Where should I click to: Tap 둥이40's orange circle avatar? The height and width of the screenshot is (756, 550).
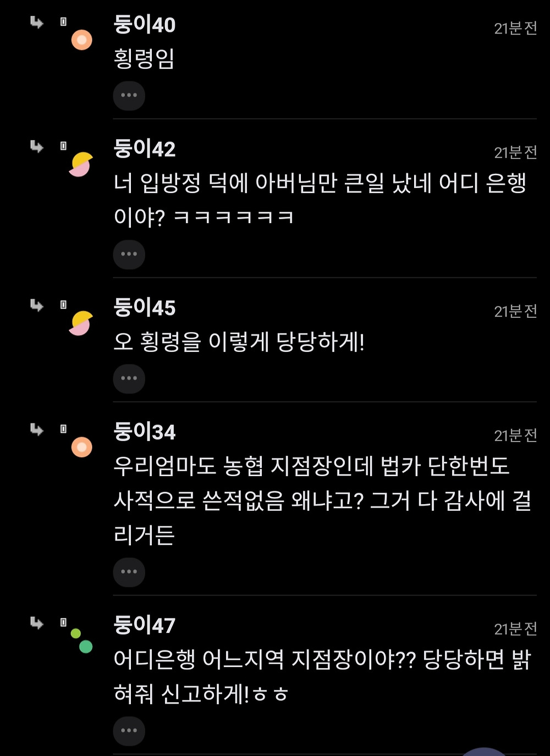pos(81,40)
